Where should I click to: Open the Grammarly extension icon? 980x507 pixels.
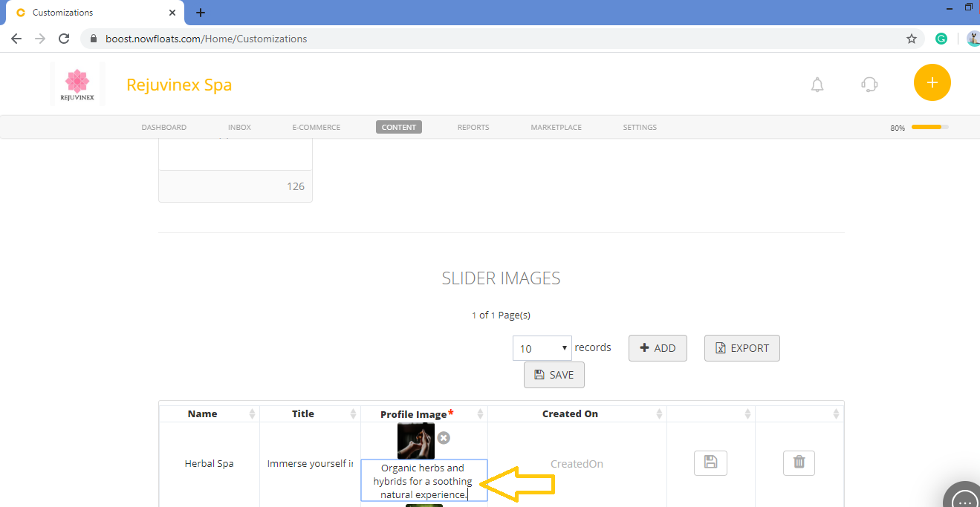[x=941, y=38]
